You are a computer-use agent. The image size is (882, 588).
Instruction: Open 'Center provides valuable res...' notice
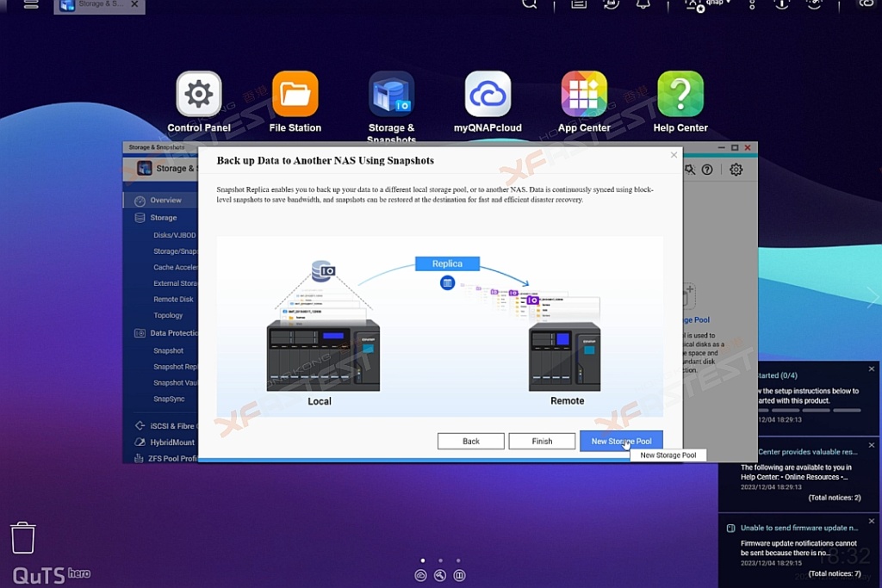808,451
